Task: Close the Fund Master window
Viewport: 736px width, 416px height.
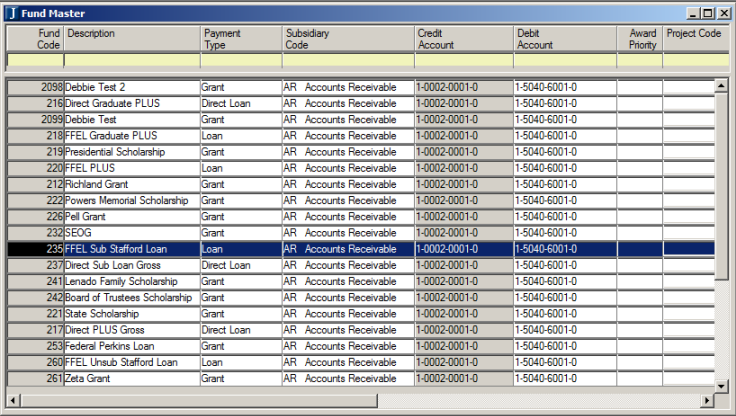Action: (723, 13)
